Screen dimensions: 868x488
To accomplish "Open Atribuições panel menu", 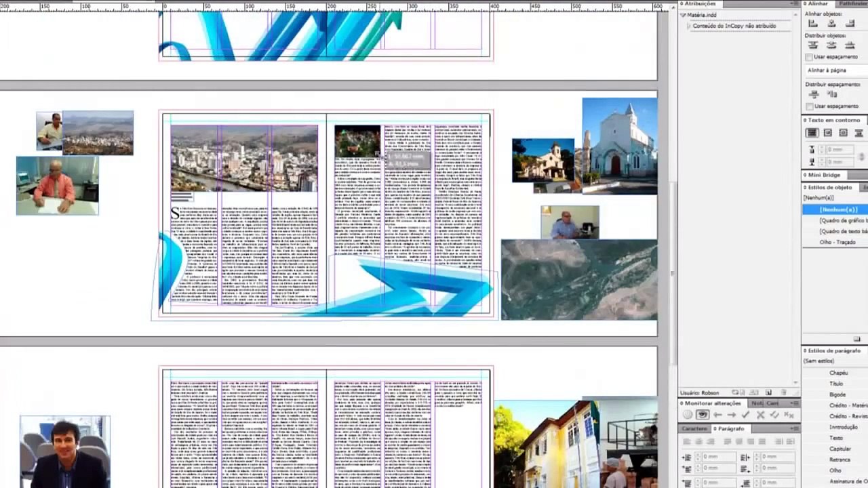I will pyautogui.click(x=794, y=3).
